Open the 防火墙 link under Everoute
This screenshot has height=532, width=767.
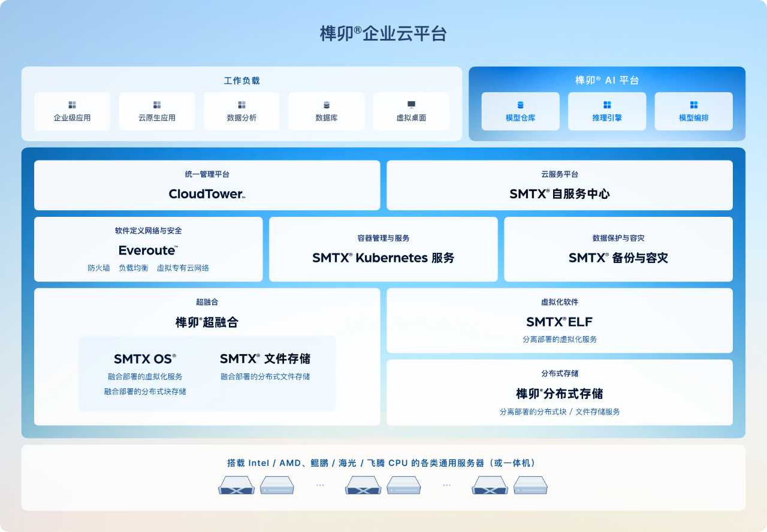pos(99,268)
